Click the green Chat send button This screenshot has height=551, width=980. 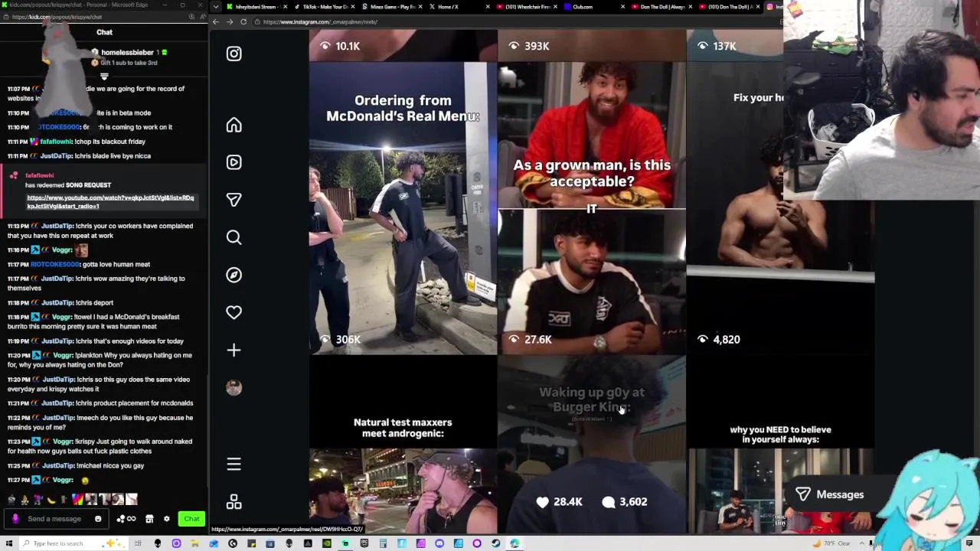[191, 519]
